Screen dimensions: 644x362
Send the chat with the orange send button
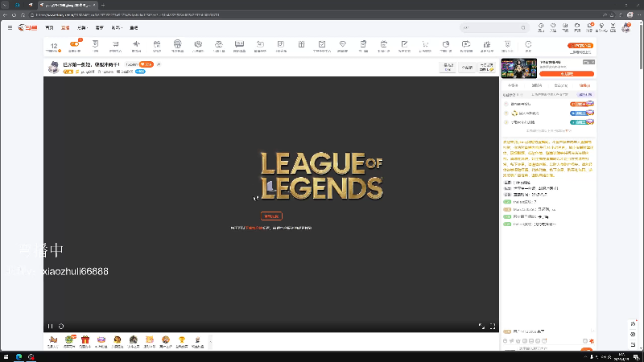click(587, 349)
